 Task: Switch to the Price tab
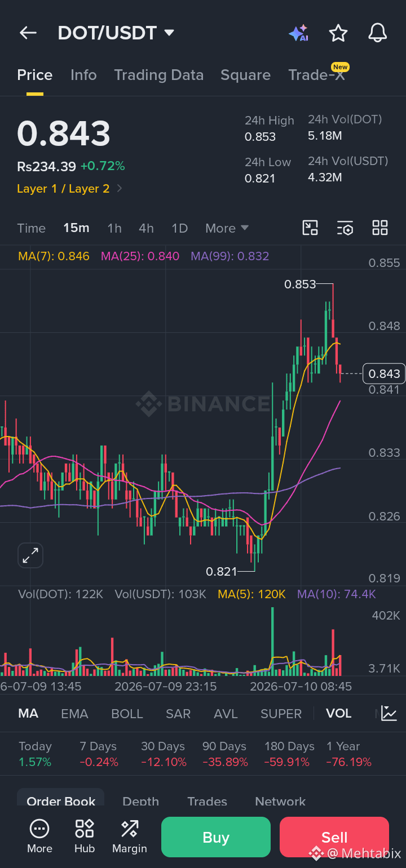(35, 75)
